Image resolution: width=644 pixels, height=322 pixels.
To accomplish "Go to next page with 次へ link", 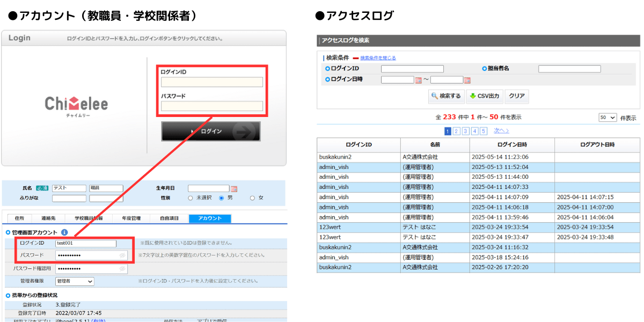I will pyautogui.click(x=501, y=131).
